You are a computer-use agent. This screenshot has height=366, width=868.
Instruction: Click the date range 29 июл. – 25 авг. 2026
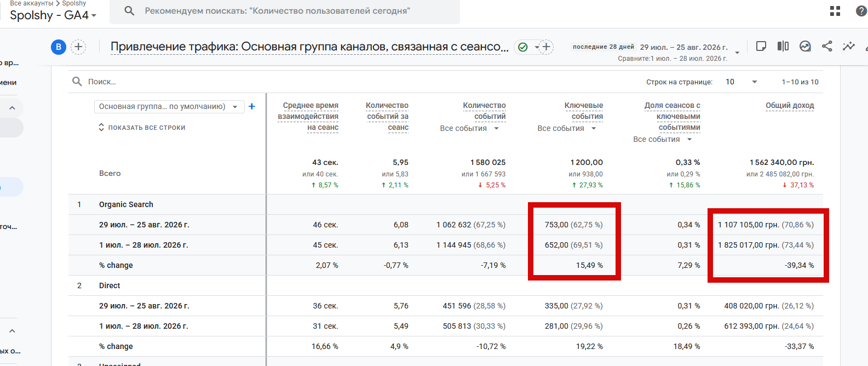(684, 47)
